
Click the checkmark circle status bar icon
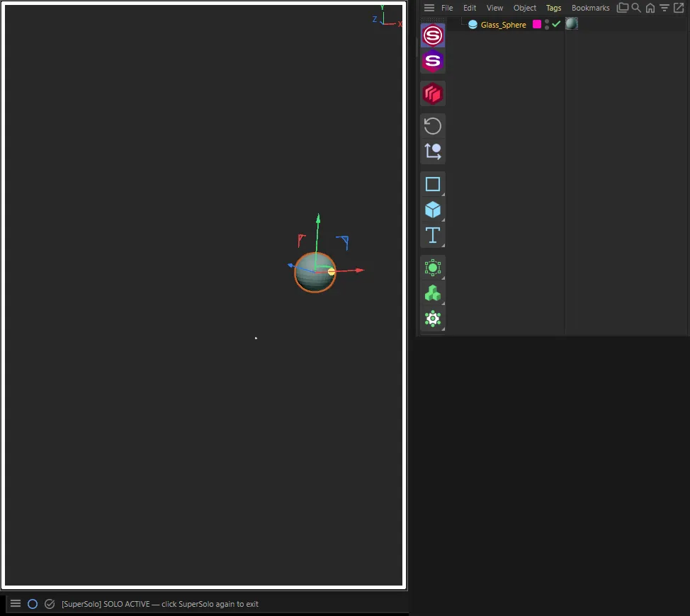tap(50, 604)
